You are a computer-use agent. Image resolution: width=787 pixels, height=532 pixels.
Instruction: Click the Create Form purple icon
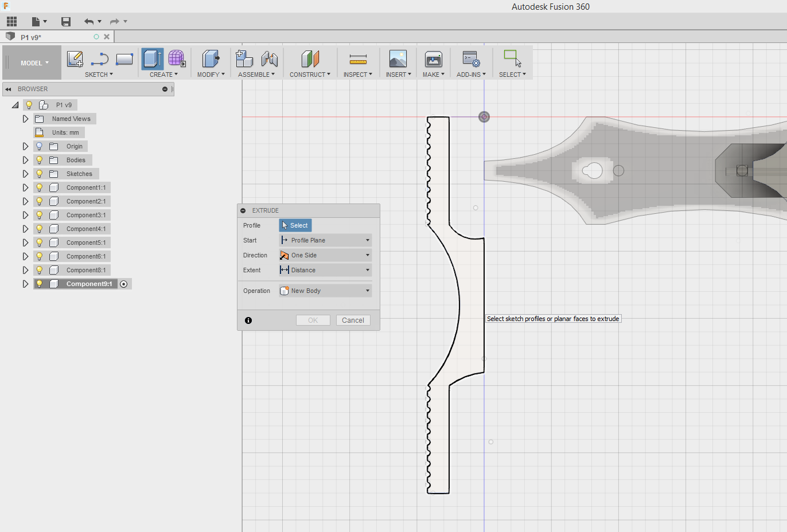(x=177, y=58)
